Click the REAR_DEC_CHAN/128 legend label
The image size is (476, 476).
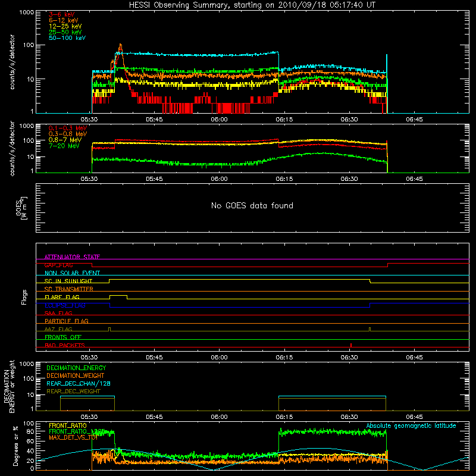[79, 383]
